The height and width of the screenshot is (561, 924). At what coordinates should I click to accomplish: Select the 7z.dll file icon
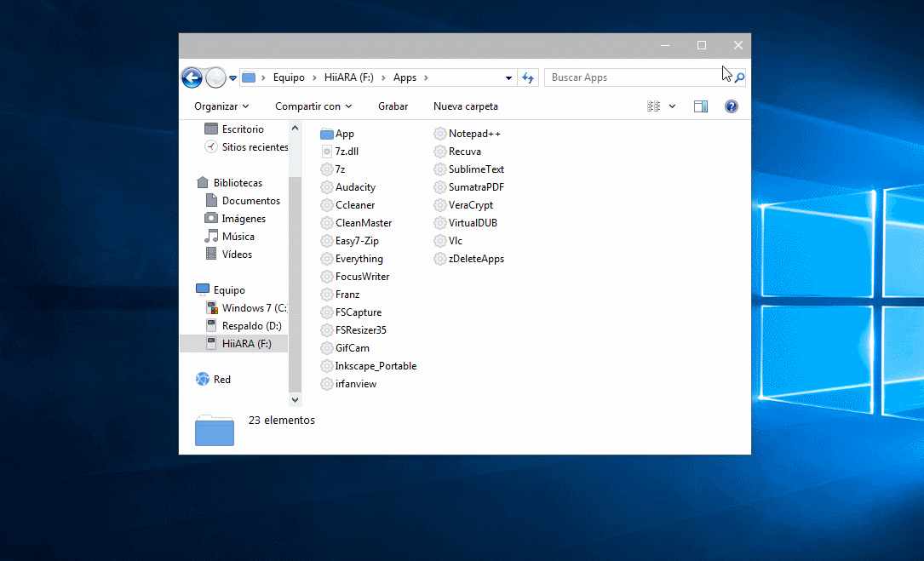[x=327, y=152]
